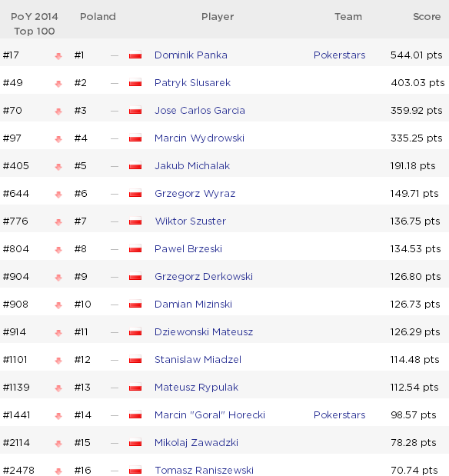The height and width of the screenshot is (476, 449).
Task: Click red down arrow next to #405
Action: tap(58, 167)
